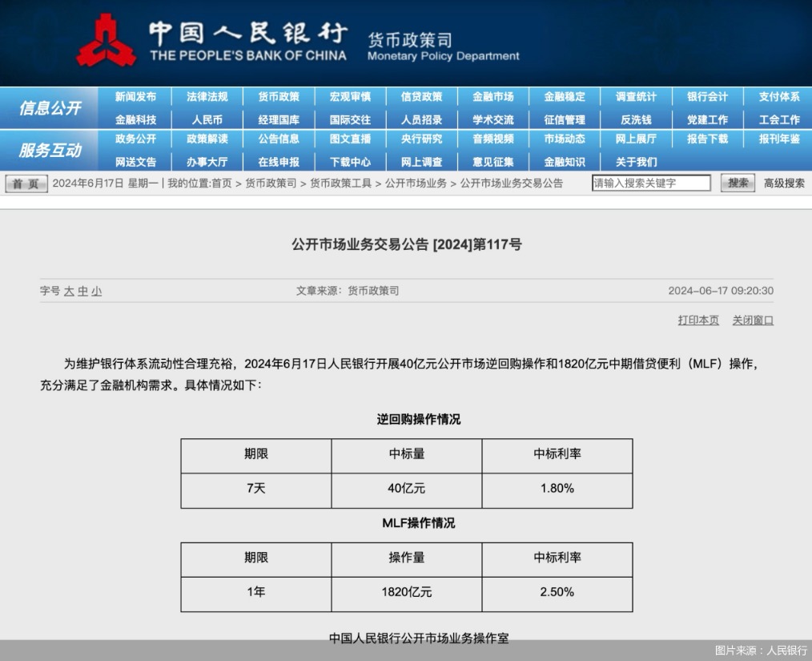Open 法律法规 menu item

pos(207,97)
